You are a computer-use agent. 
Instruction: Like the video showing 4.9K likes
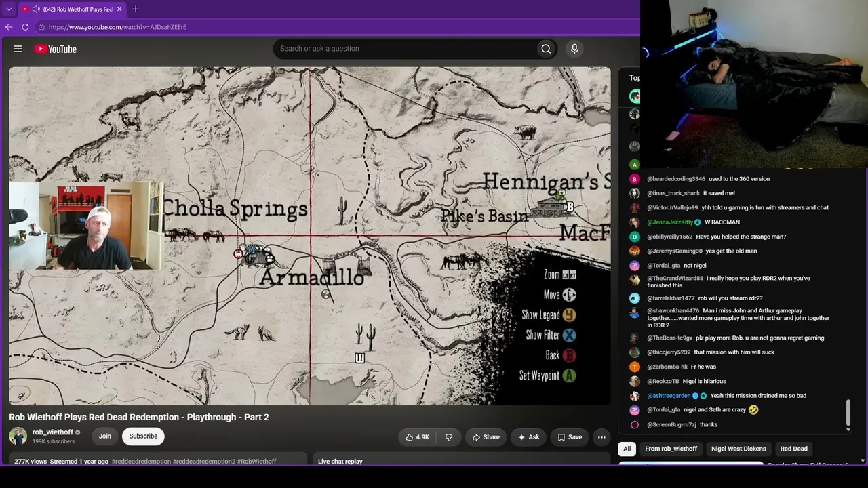tap(417, 437)
